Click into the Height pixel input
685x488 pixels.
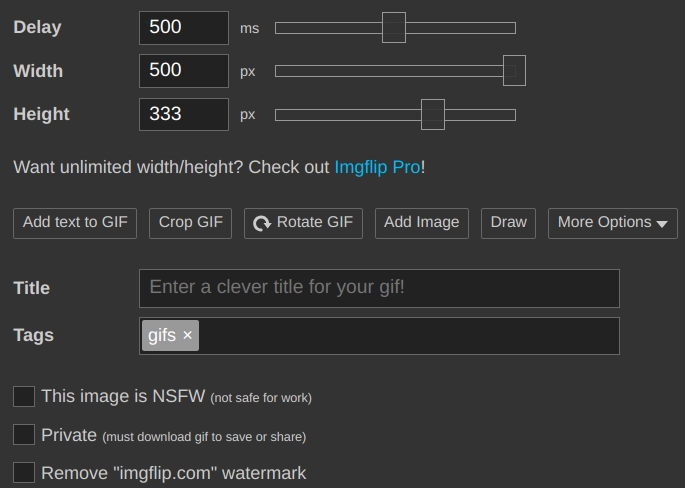tap(184, 115)
